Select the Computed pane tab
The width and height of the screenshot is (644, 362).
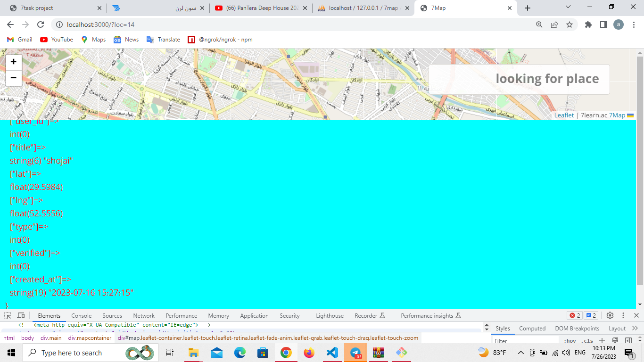tap(532, 329)
